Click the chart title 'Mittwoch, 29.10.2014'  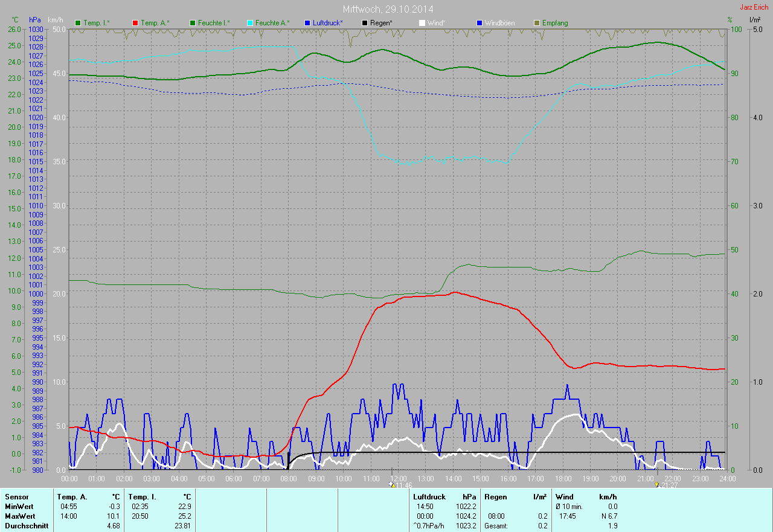tap(388, 10)
